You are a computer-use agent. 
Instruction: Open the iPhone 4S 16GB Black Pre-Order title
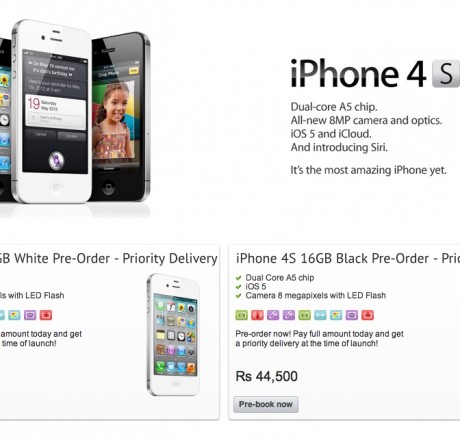(348, 259)
